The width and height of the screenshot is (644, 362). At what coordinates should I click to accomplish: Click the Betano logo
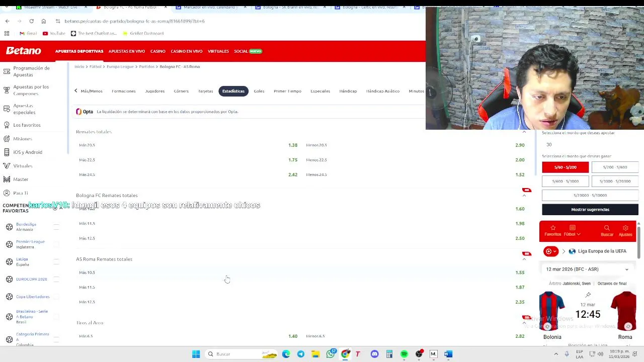pos(23,51)
